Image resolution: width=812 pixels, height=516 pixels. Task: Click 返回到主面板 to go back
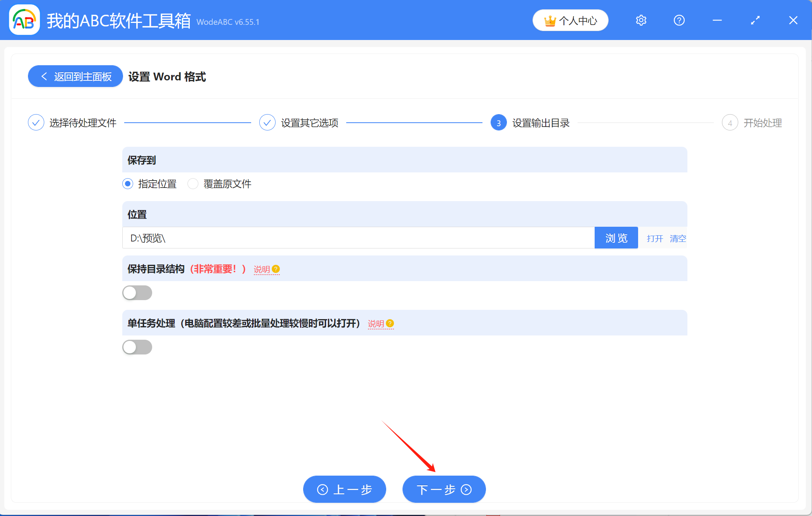(75, 76)
